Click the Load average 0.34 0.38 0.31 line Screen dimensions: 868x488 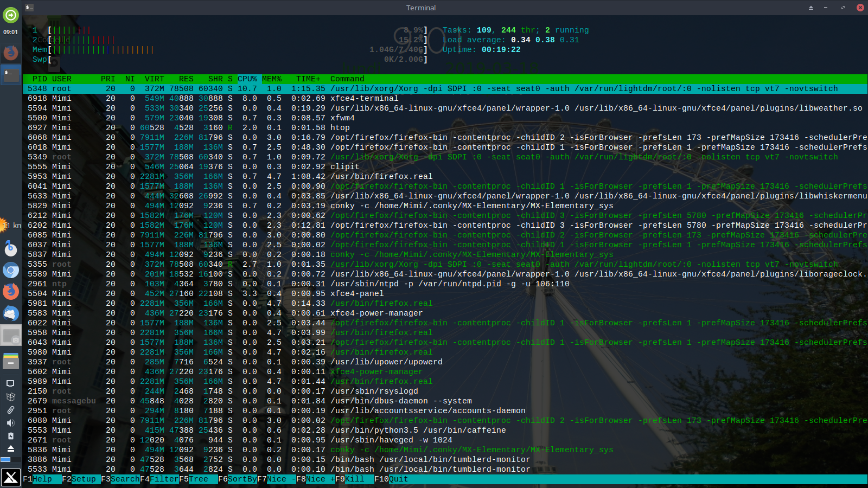coord(511,40)
